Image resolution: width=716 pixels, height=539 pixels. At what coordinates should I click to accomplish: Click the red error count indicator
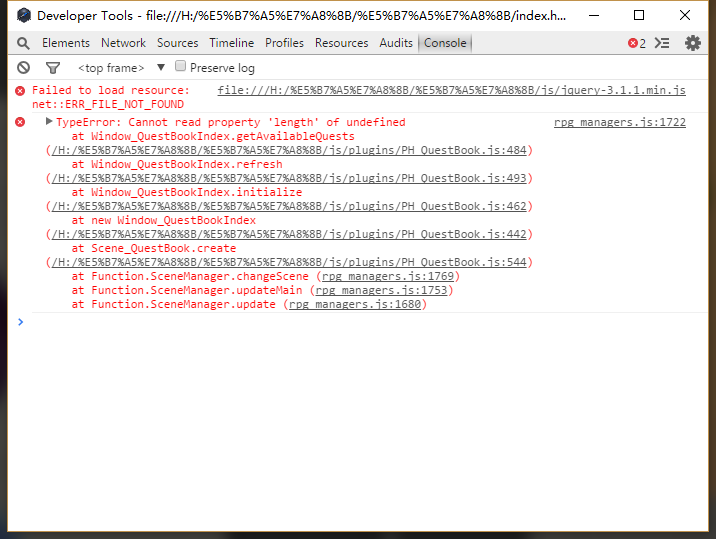point(637,43)
